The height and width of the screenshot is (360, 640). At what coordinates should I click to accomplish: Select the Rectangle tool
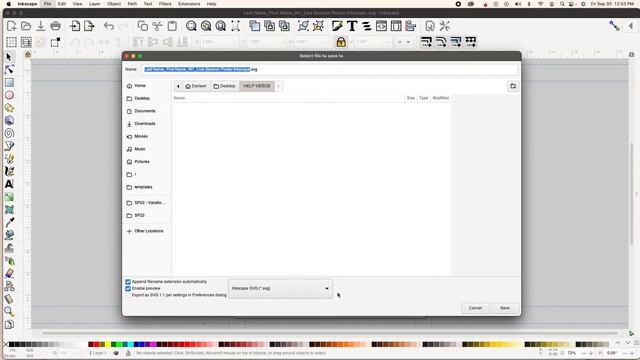tap(9, 82)
